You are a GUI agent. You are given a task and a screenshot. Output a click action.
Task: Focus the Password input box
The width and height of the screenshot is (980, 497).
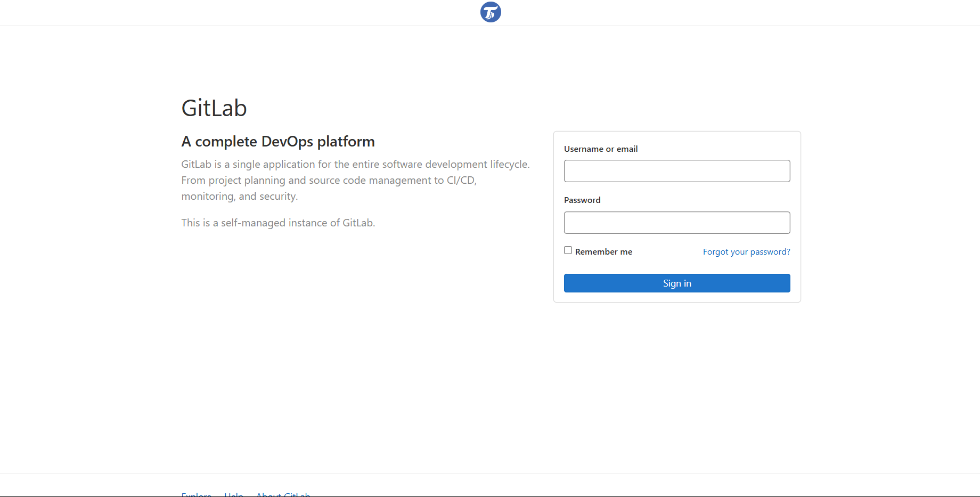(677, 223)
